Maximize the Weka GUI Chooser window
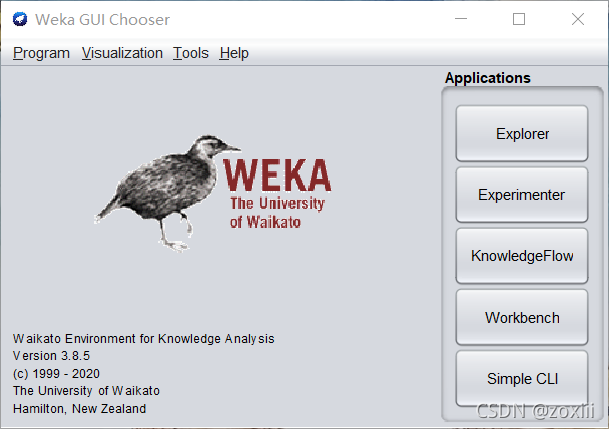 [x=519, y=19]
